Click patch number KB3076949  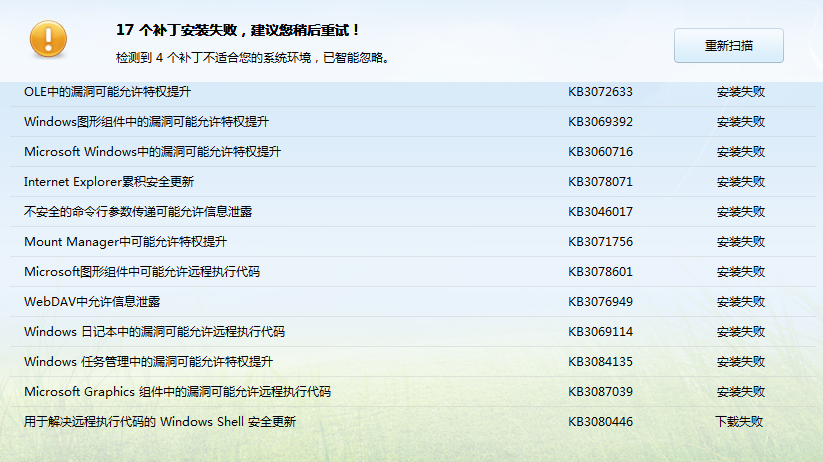(x=600, y=301)
